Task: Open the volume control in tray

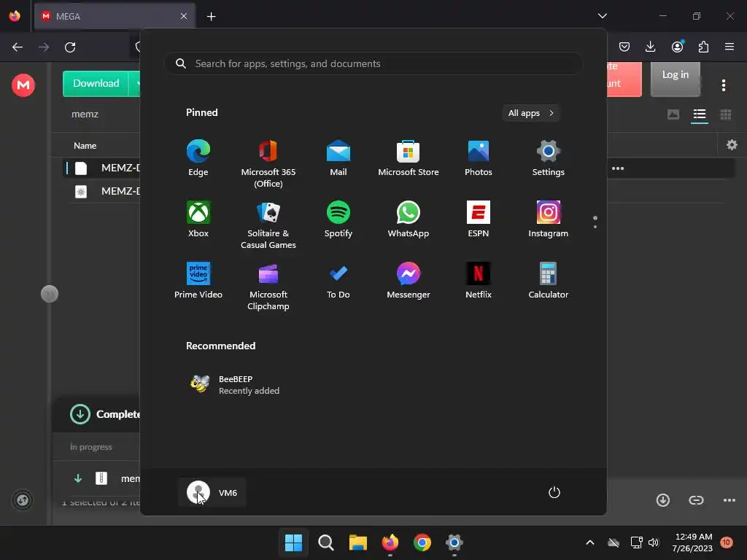Action: point(653,542)
